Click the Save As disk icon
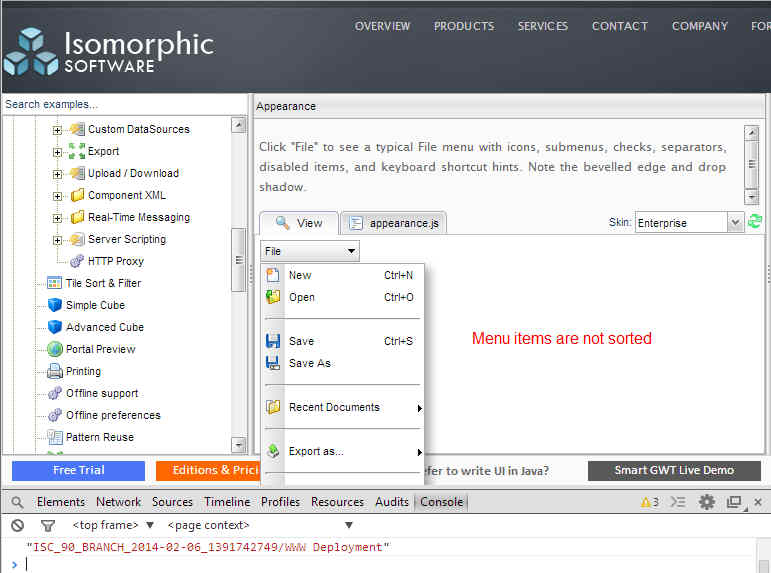This screenshot has width=771, height=573. (273, 363)
